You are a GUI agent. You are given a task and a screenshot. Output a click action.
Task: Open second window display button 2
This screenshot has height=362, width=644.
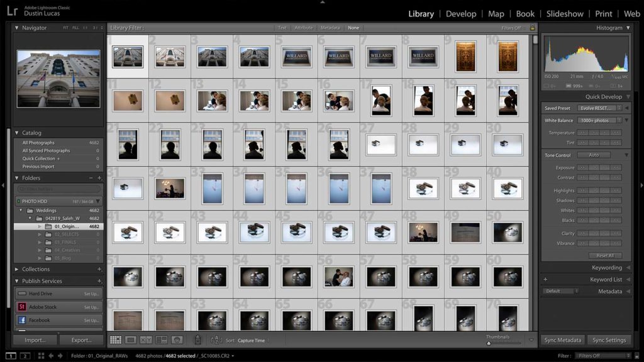[x=25, y=356]
